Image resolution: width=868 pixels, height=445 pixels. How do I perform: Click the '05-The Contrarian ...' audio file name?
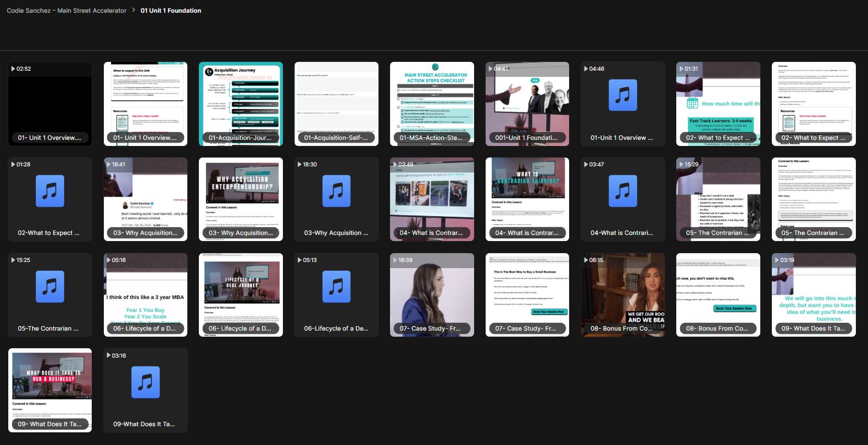[48, 329]
